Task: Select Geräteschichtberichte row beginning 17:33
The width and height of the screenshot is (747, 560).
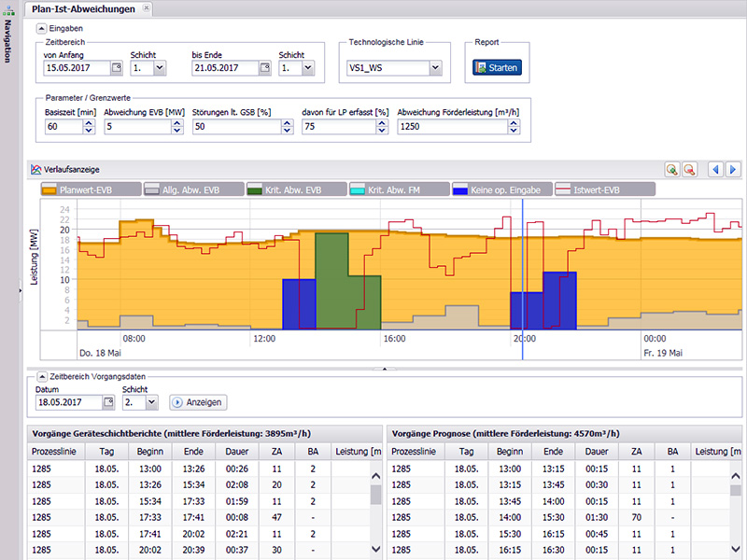Action: coord(199,517)
